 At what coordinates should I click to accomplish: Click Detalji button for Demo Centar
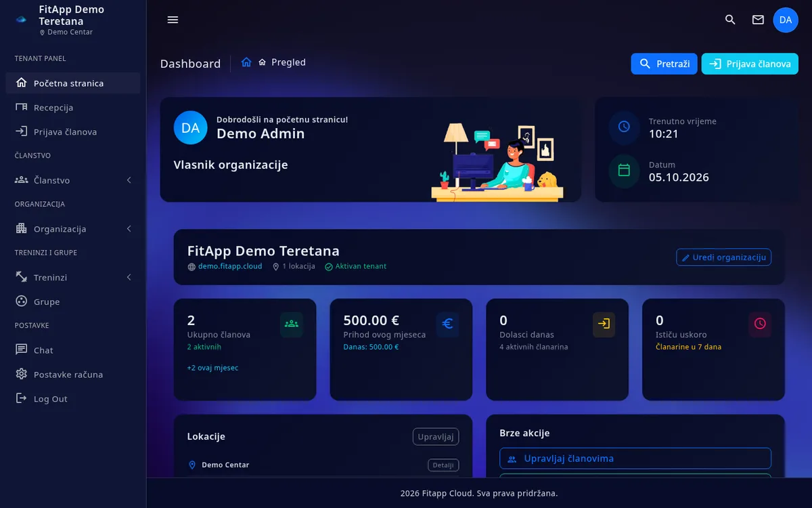pos(443,465)
